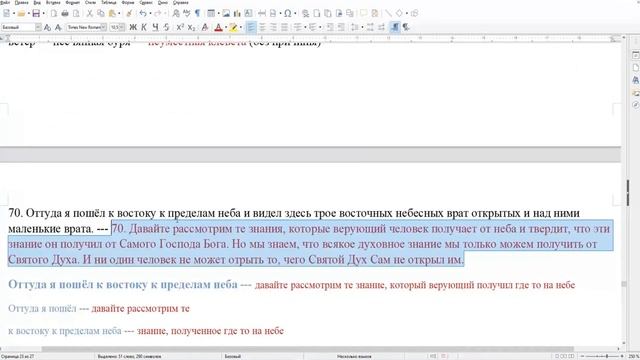The height and width of the screenshot is (360, 640).
Task: Click the language field in status bar
Action: pyautogui.click(x=354, y=357)
